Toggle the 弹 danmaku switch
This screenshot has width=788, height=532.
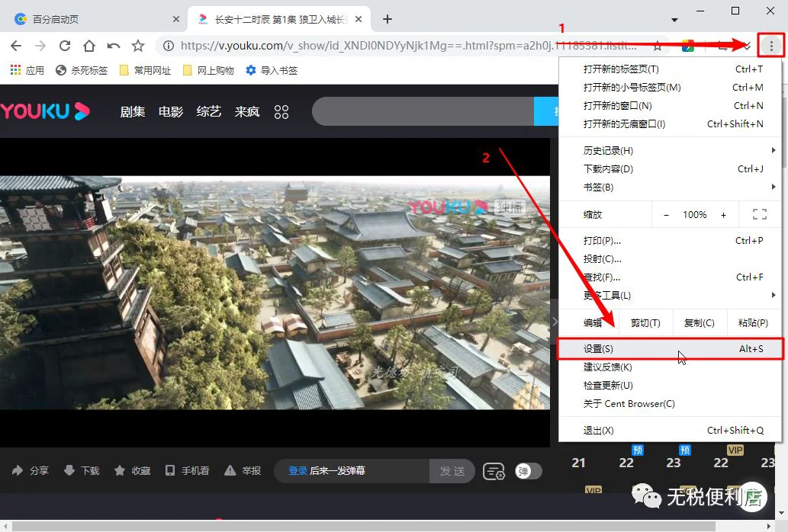coord(529,471)
